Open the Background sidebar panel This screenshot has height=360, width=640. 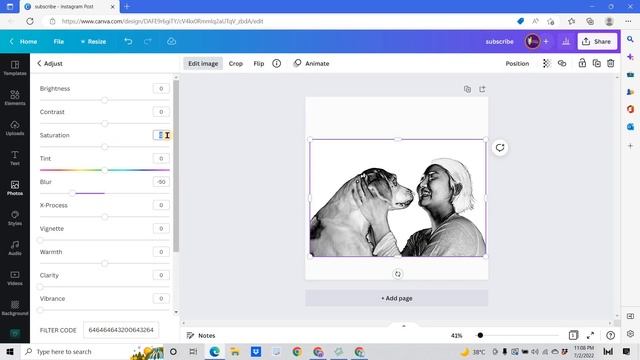tap(15, 308)
